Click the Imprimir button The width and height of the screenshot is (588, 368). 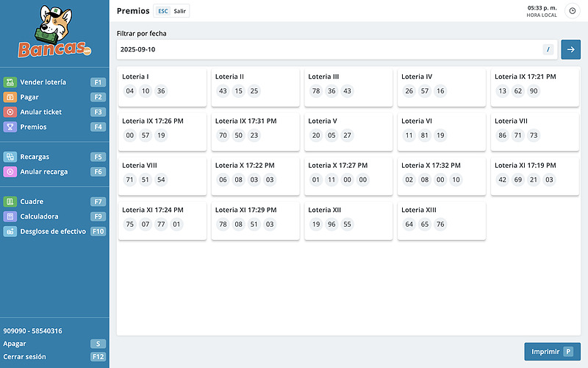tap(552, 352)
